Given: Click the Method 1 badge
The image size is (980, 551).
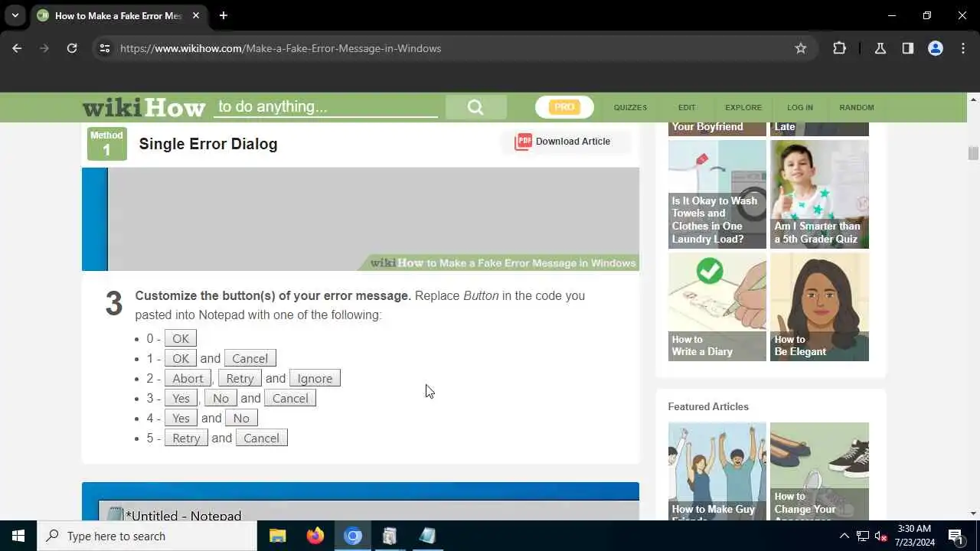Looking at the screenshot, I should coord(106,144).
